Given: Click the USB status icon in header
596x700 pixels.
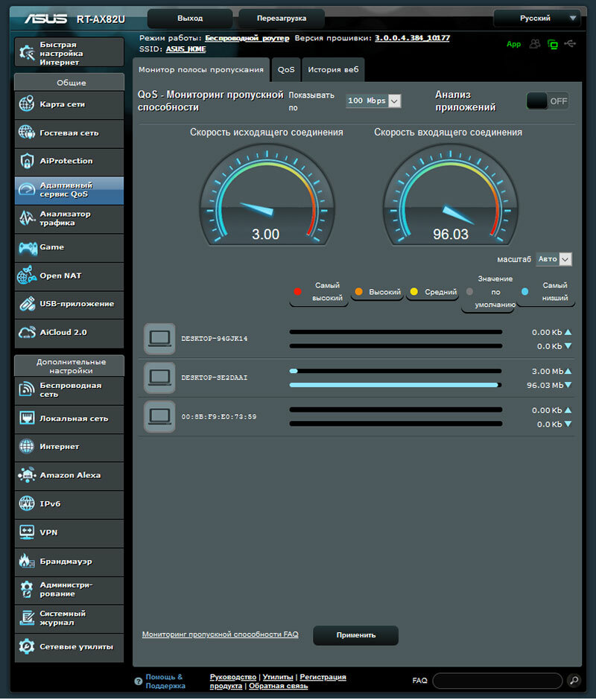Looking at the screenshot, I should pos(570,44).
